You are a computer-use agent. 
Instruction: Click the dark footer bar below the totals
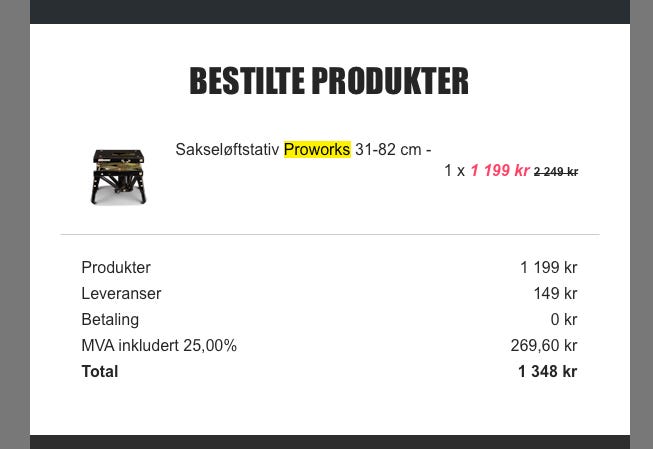[x=329, y=441]
